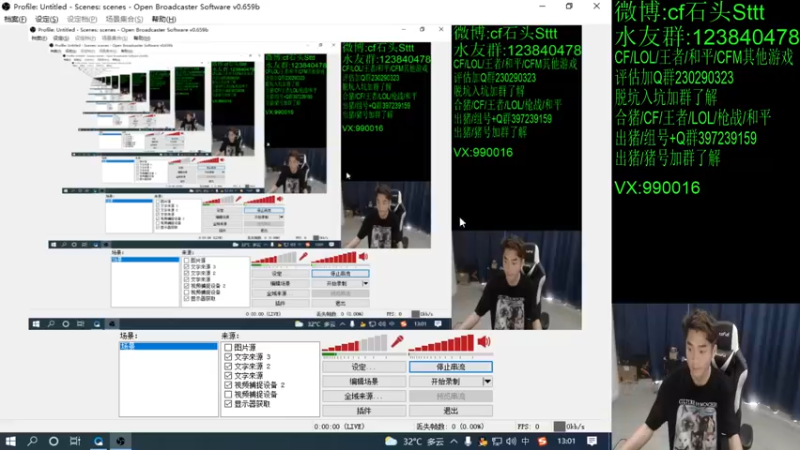Click the network icon in the system tray
The width and height of the screenshot is (800, 450).
[x=496, y=441]
